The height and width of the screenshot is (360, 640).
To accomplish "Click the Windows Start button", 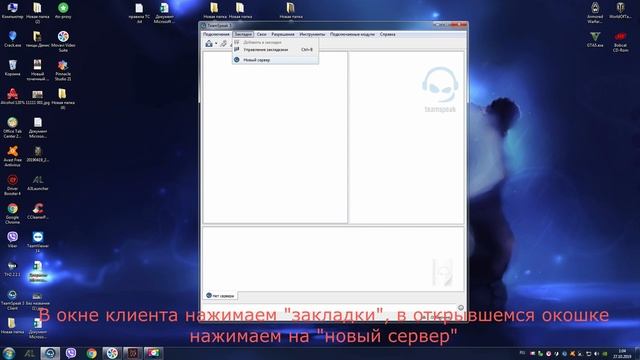I will (x=8, y=353).
